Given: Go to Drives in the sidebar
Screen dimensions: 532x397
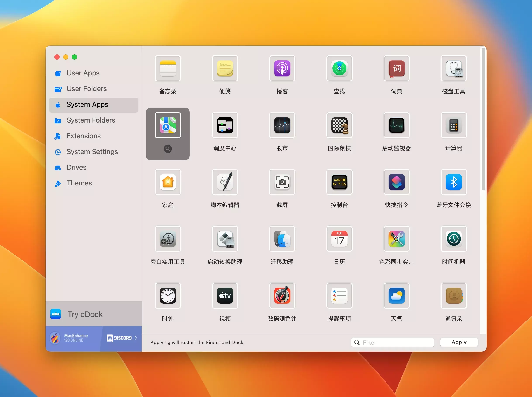Looking at the screenshot, I should pos(76,168).
